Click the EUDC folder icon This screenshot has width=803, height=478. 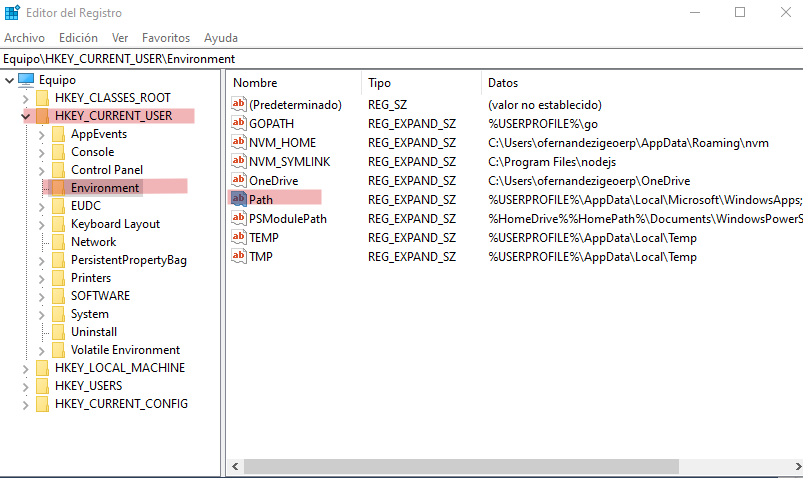tap(58, 206)
